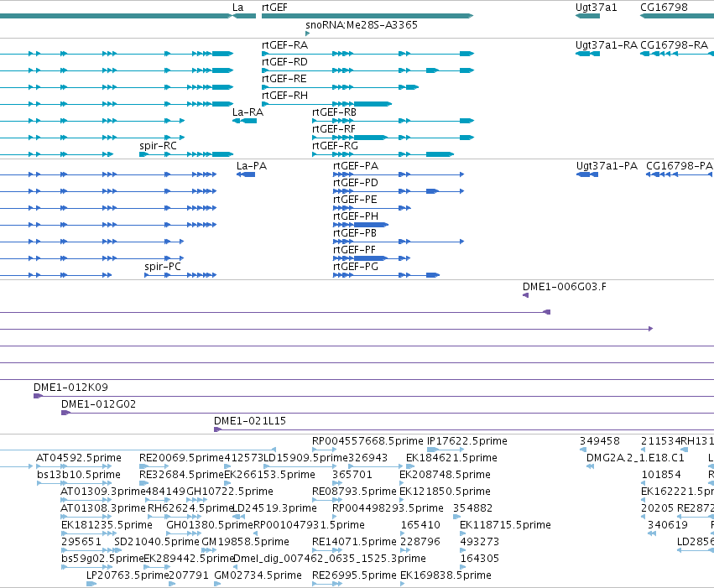Click Dmel_dig_007462_0635_1525.3prime label
The image size is (714, 588).
(329, 559)
